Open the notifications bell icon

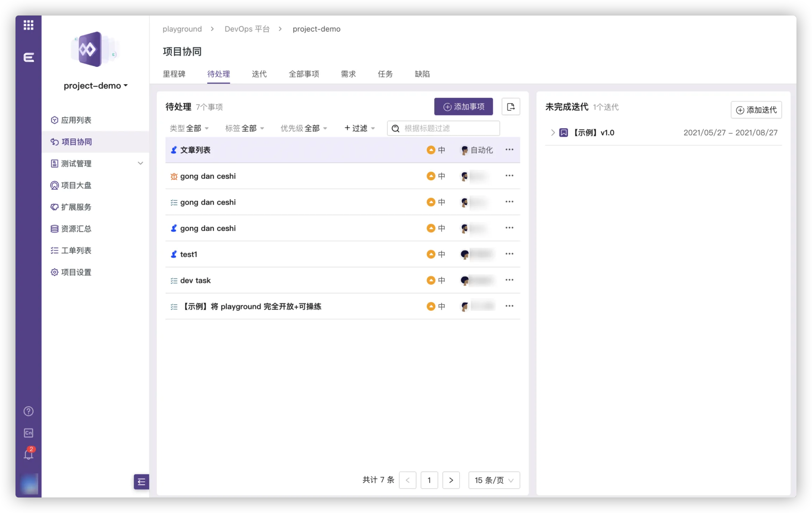pyautogui.click(x=29, y=455)
